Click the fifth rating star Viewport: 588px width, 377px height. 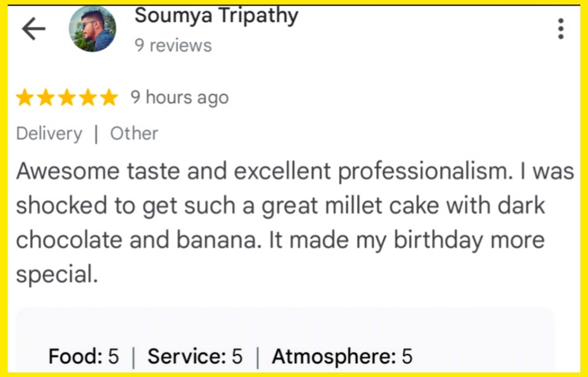coord(109,97)
